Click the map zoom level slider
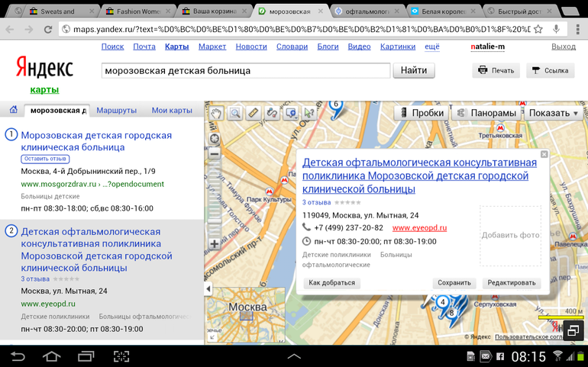The height and width of the screenshot is (367, 588). click(215, 198)
